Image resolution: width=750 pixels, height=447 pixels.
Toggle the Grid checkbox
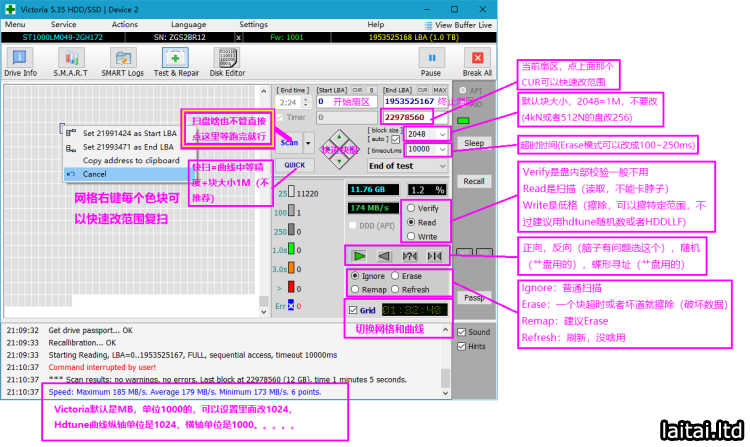pyautogui.click(x=351, y=308)
